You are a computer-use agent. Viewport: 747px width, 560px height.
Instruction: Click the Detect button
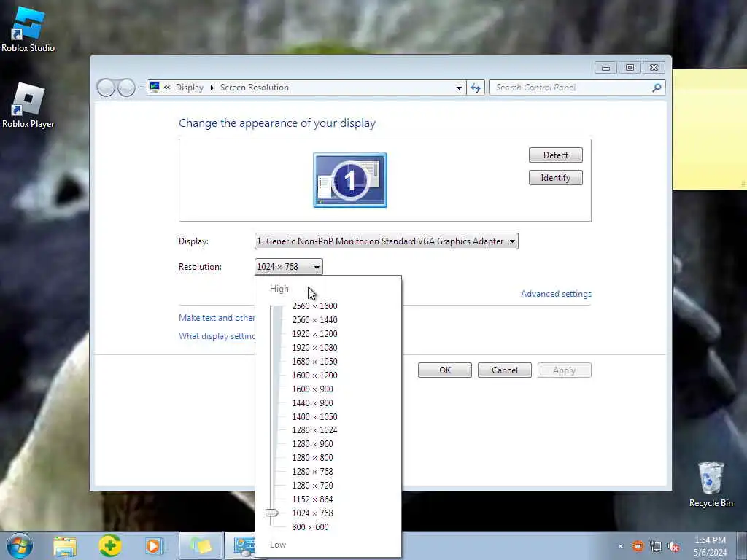[x=555, y=155]
